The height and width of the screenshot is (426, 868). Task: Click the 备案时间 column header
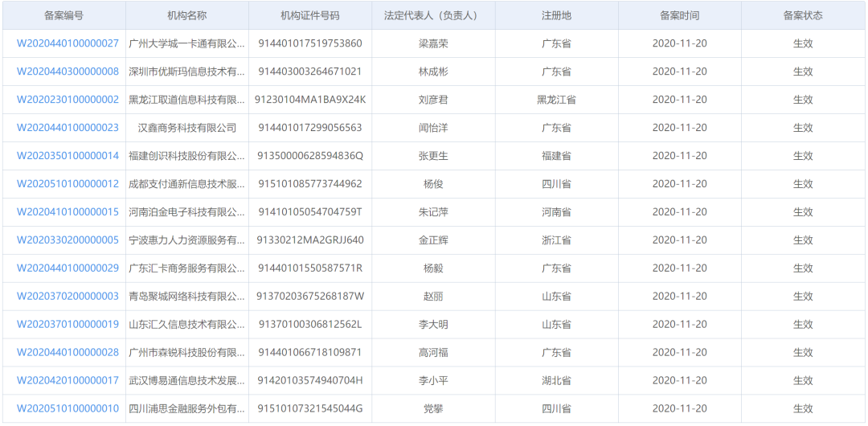(680, 15)
